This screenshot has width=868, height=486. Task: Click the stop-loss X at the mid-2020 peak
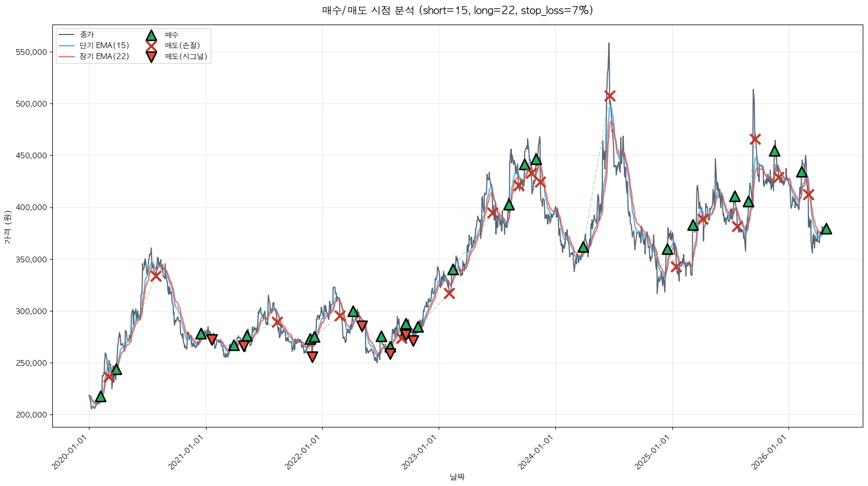click(156, 276)
